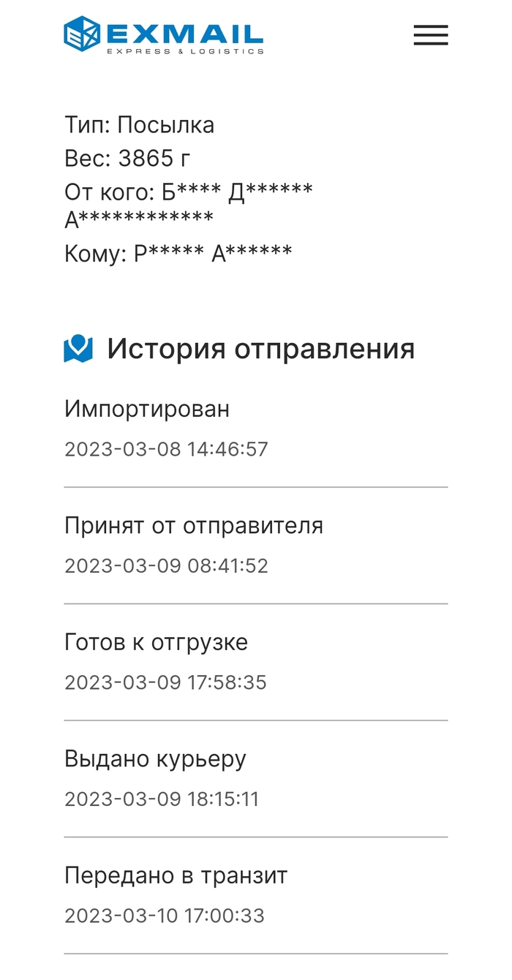Screen dimensions: 512x980
Task: Click timestamp 2023-03-10 17:00:33
Action: (165, 915)
